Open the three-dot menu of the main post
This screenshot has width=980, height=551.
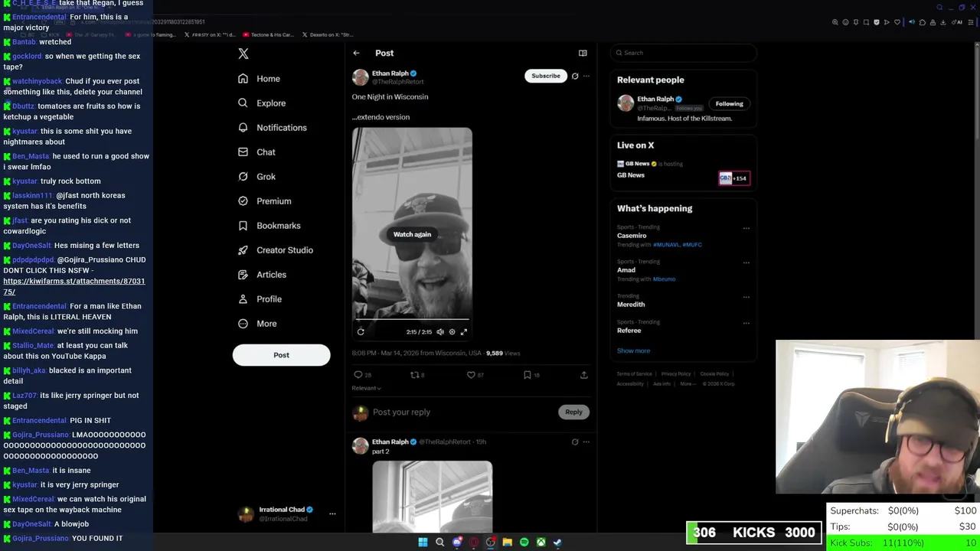(586, 76)
